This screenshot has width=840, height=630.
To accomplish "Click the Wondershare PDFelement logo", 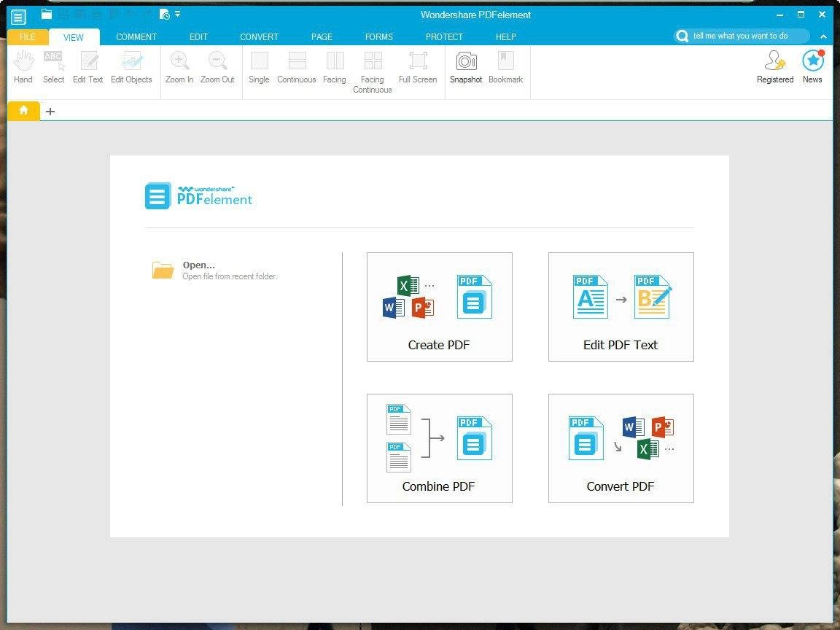I will point(199,196).
